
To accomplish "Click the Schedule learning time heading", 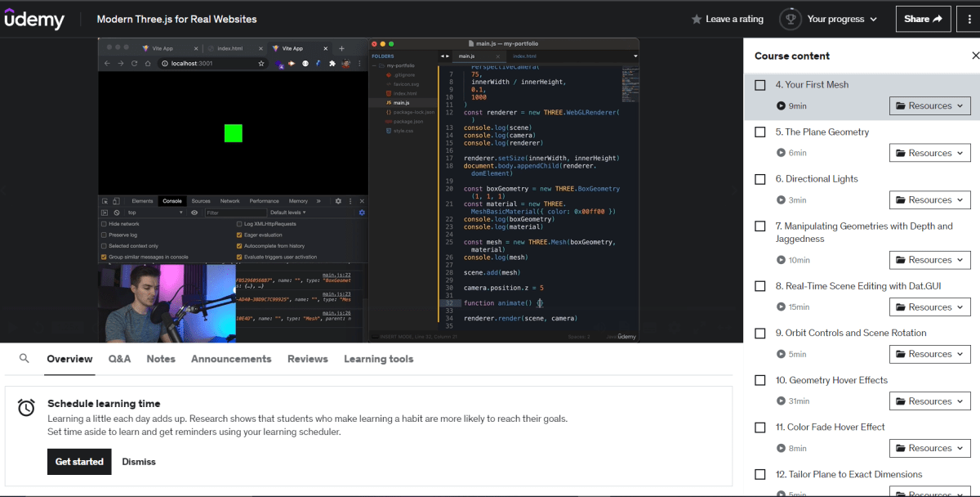I will click(x=104, y=403).
